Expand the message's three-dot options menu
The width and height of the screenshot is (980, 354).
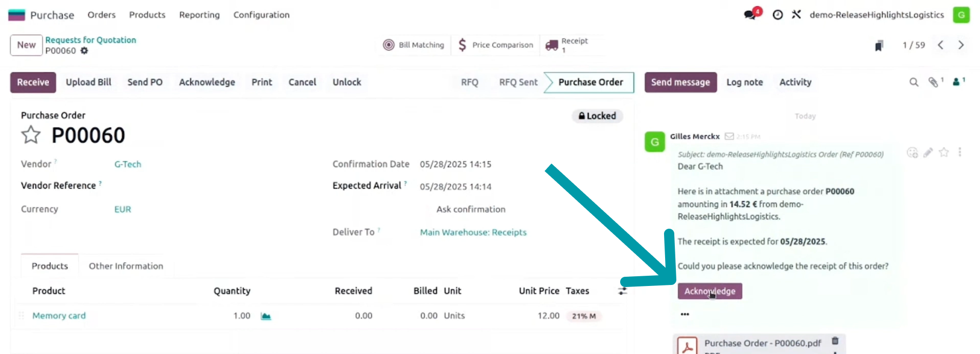960,152
